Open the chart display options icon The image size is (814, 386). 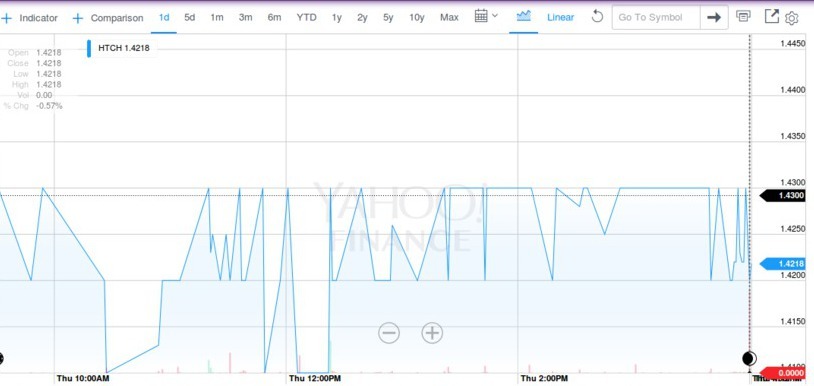point(743,17)
